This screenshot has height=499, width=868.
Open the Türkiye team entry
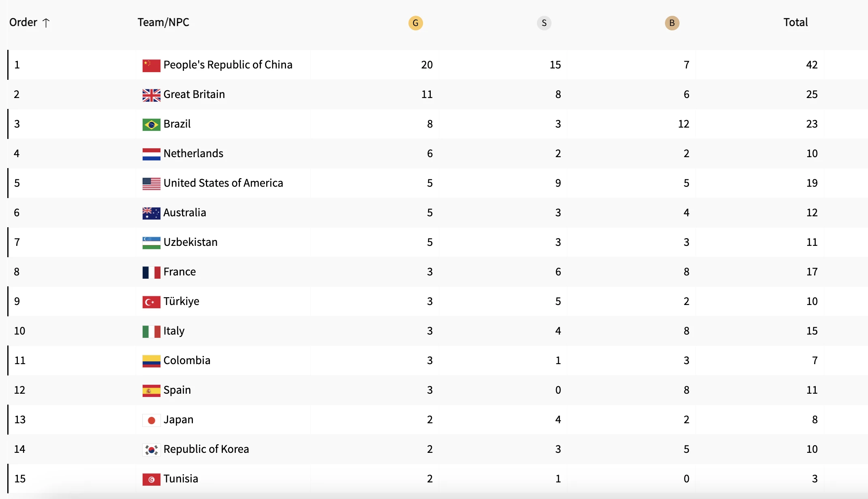click(x=181, y=301)
